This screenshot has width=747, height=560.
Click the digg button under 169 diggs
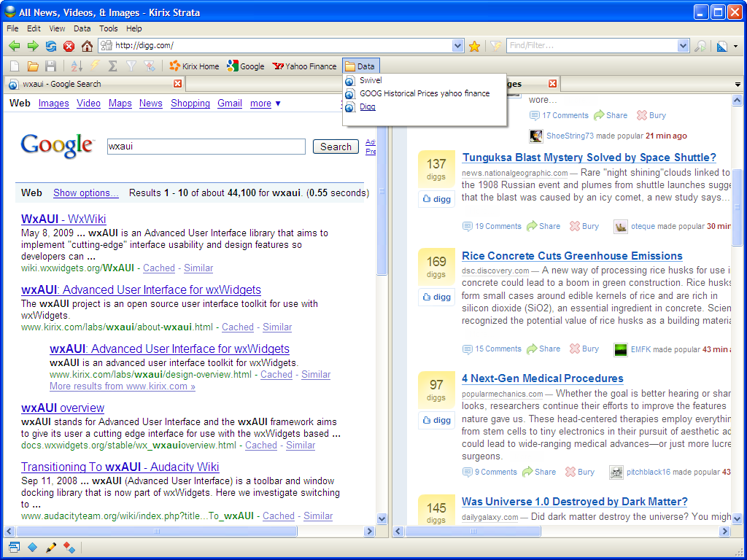437,297
